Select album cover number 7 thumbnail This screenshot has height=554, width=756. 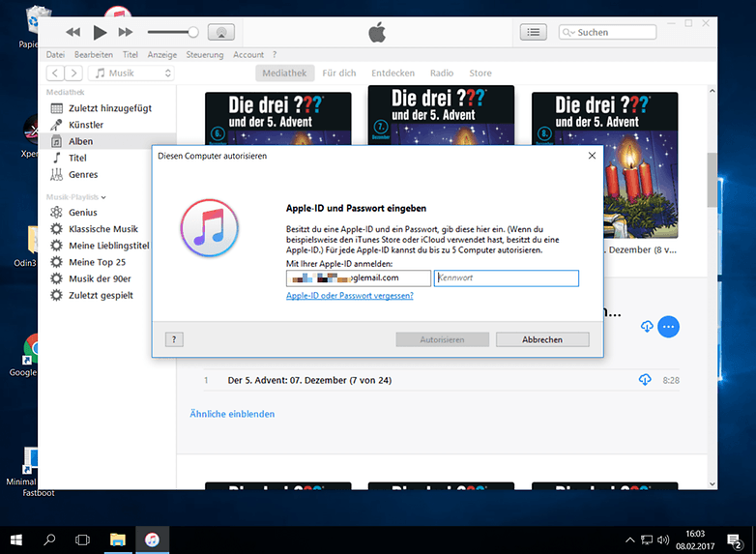tap(441, 115)
